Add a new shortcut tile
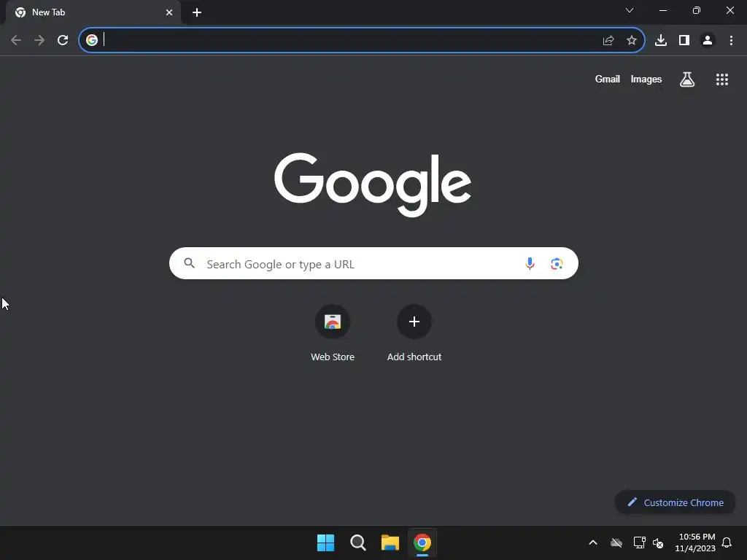 tap(414, 333)
